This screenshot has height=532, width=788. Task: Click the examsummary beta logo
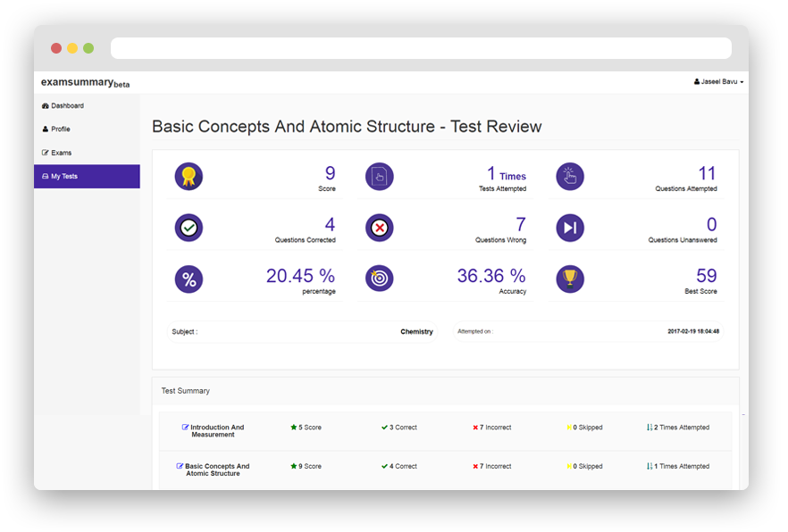pos(85,82)
